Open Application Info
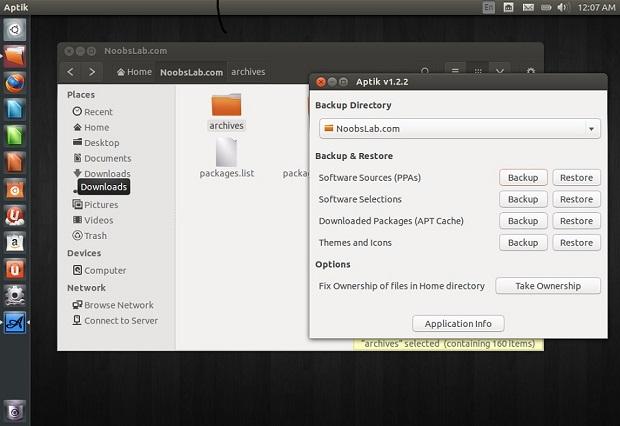Viewport: 620px width, 426px height. 458,324
